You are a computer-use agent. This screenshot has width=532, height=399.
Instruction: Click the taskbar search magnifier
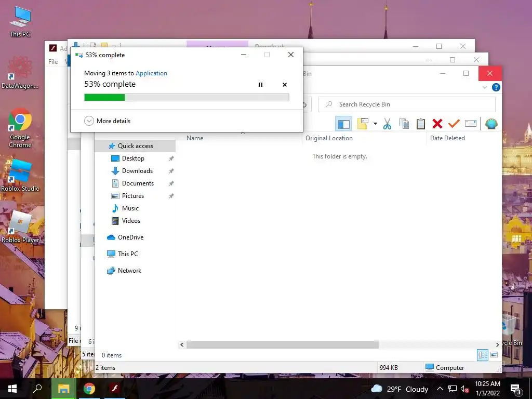[37, 389]
